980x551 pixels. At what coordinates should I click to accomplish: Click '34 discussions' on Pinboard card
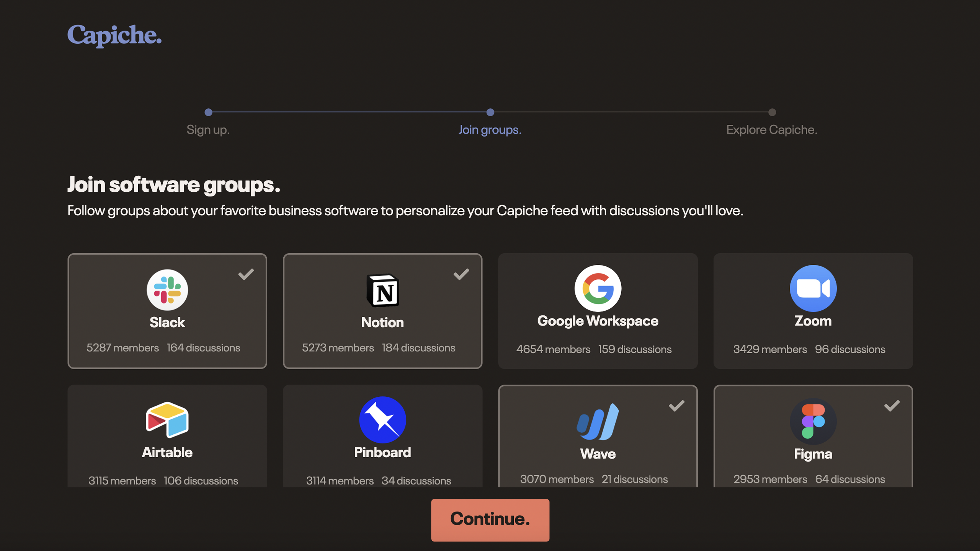[416, 481]
